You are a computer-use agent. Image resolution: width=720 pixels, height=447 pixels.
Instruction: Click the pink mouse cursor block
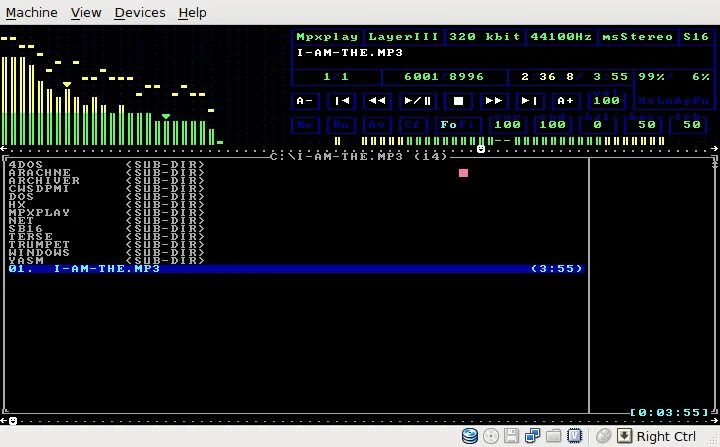click(x=463, y=173)
